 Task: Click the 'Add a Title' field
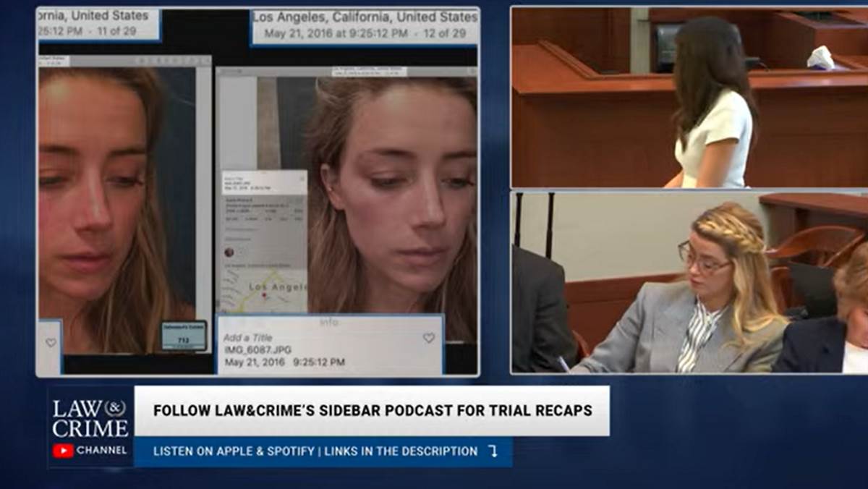click(247, 338)
